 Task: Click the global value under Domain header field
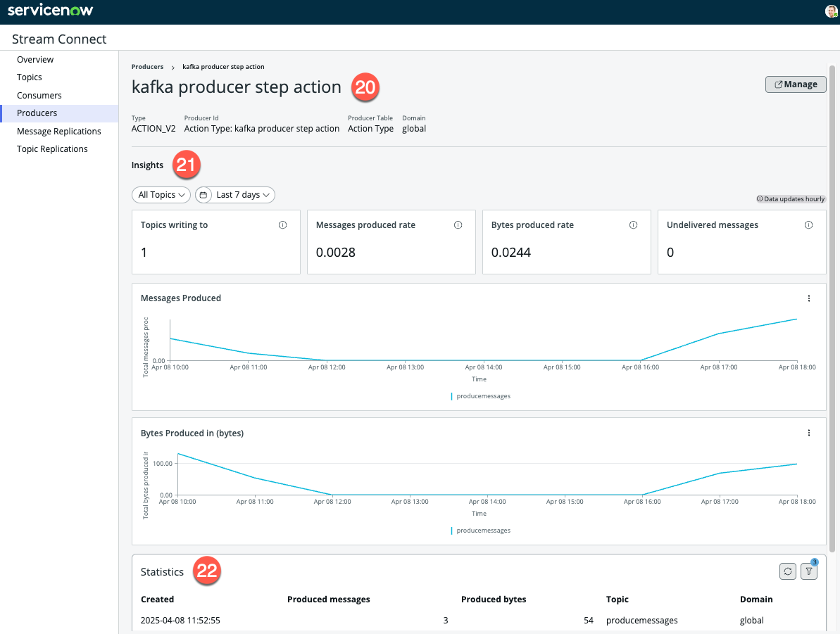click(x=414, y=129)
